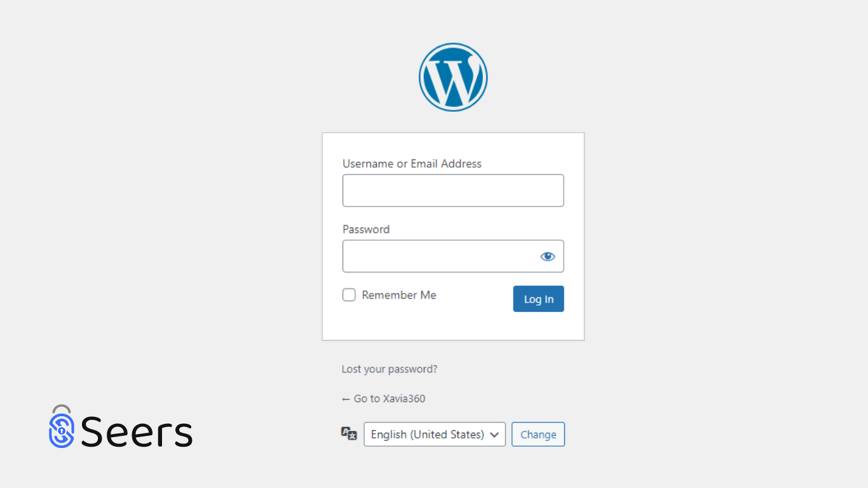Screen dimensions: 868x488
Task: Click the Seers padlock logo icon
Action: [62, 426]
